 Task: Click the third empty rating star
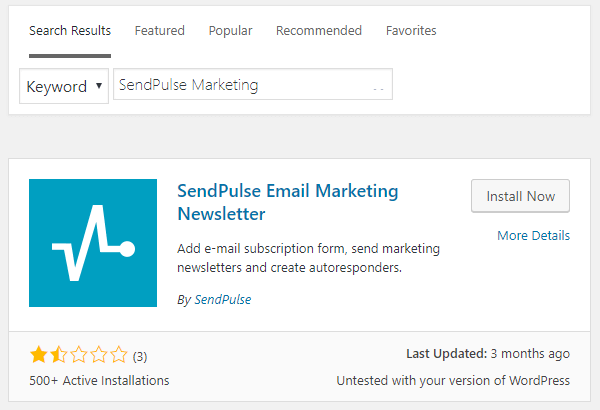79,354
